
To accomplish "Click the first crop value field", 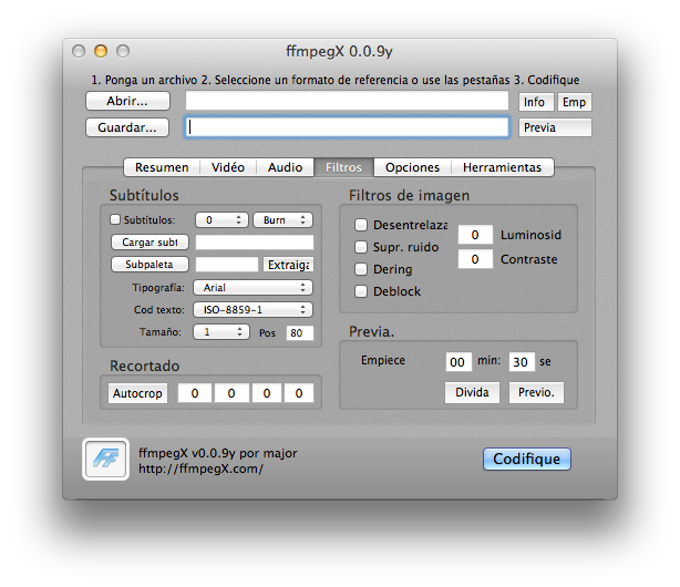I will [195, 393].
